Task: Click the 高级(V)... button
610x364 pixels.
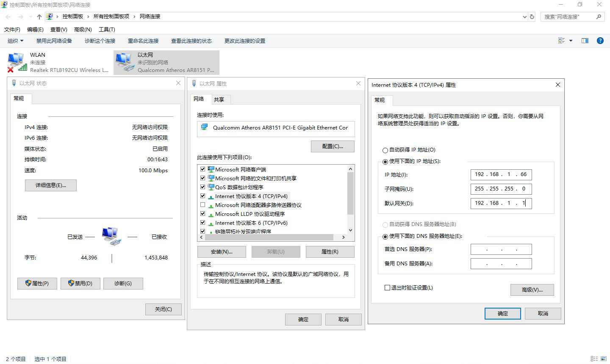Action: point(532,290)
